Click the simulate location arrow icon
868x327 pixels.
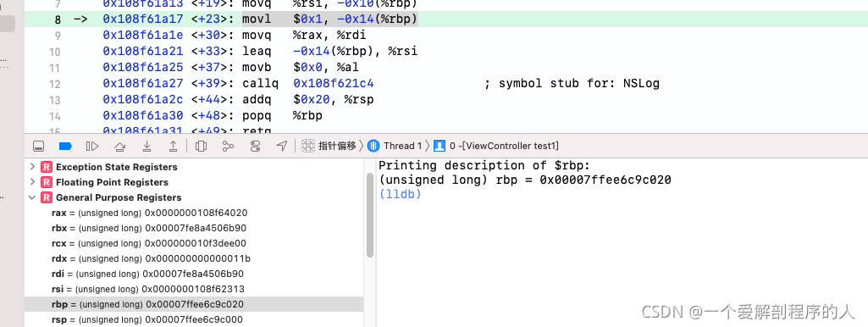282,147
